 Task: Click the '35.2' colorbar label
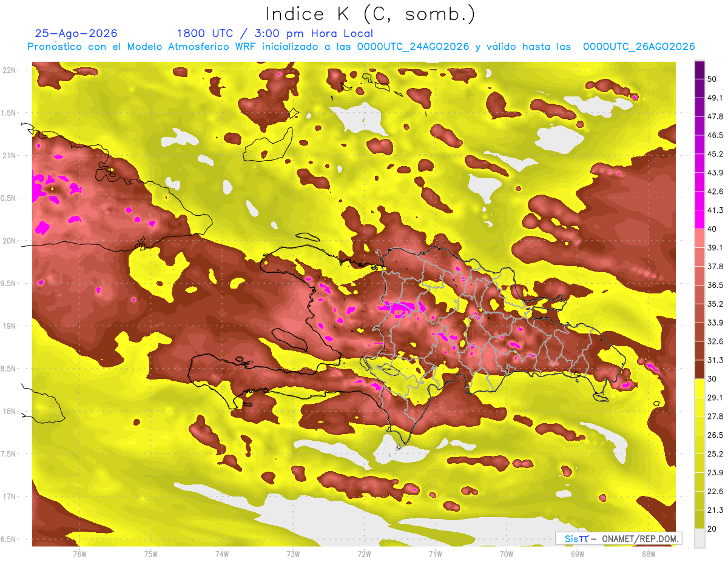[715, 304]
